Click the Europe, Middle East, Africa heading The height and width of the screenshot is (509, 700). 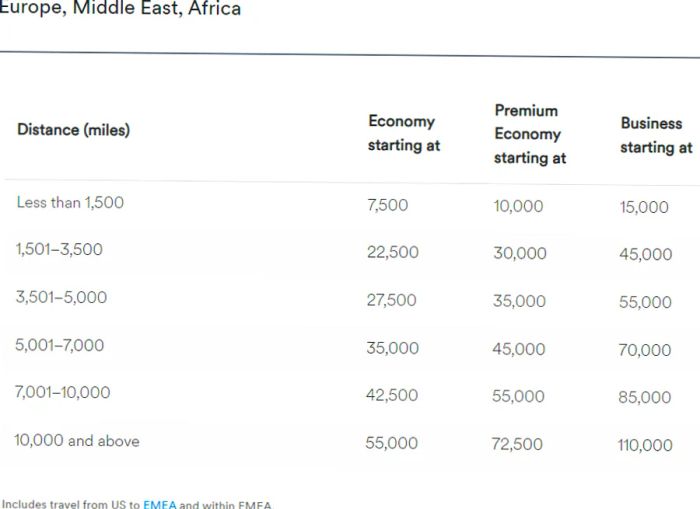pyautogui.click(x=120, y=8)
